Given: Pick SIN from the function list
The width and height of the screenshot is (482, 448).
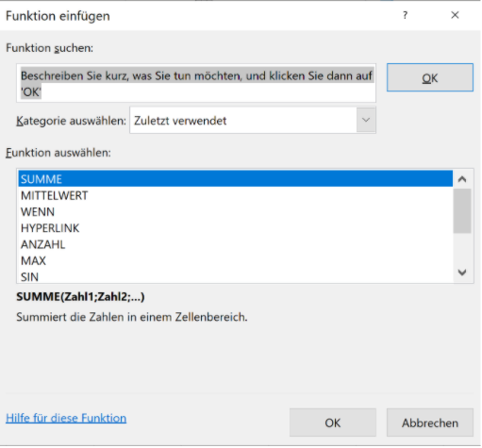Looking at the screenshot, I should pyautogui.click(x=235, y=276).
